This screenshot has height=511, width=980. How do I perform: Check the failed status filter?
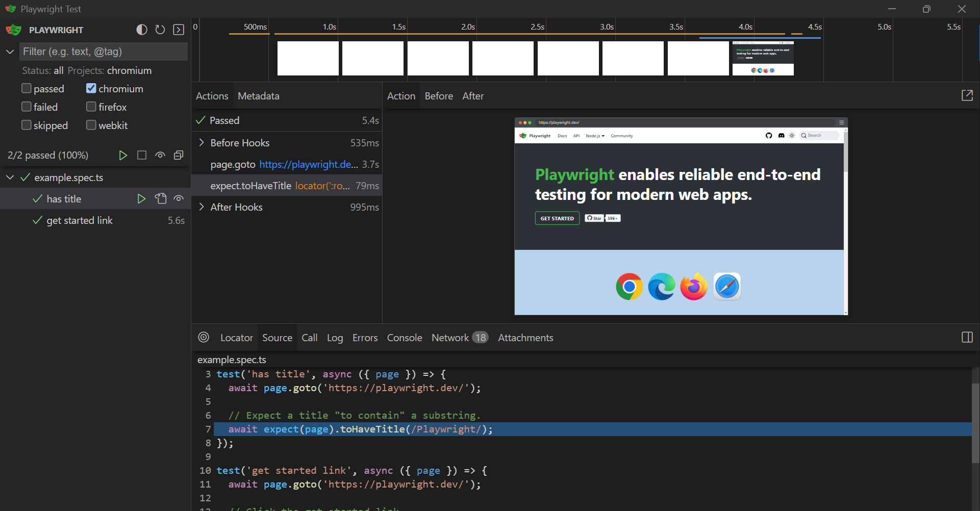pos(27,107)
